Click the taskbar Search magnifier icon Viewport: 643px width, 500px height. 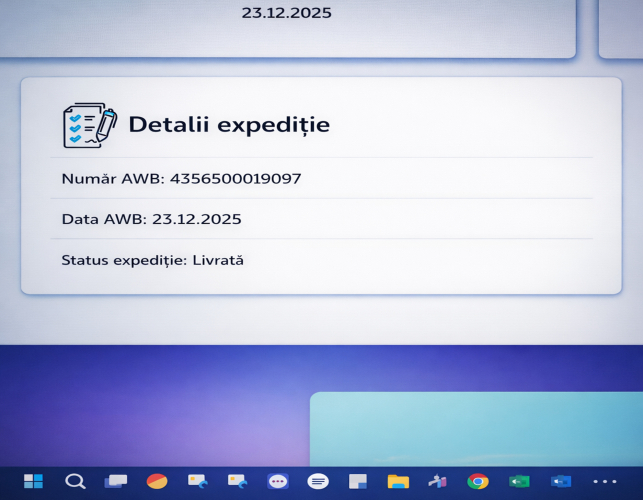pyautogui.click(x=75, y=481)
